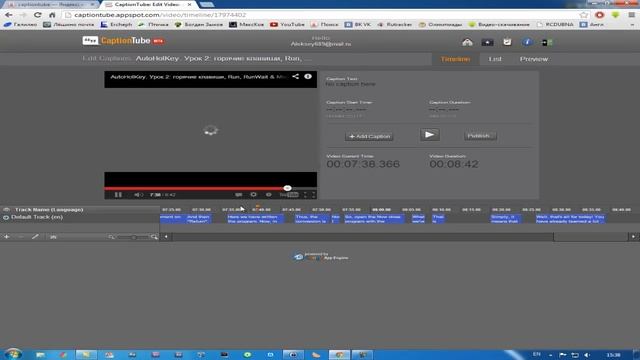Viewport: 640px width, 360px height.
Task: Click the App Engine powered-by logo
Action: point(321,256)
